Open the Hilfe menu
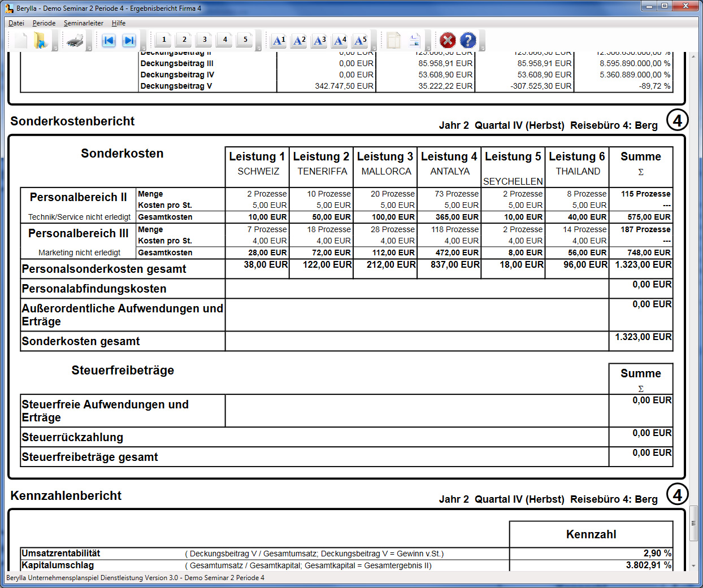The width and height of the screenshot is (703, 588). coord(119,23)
